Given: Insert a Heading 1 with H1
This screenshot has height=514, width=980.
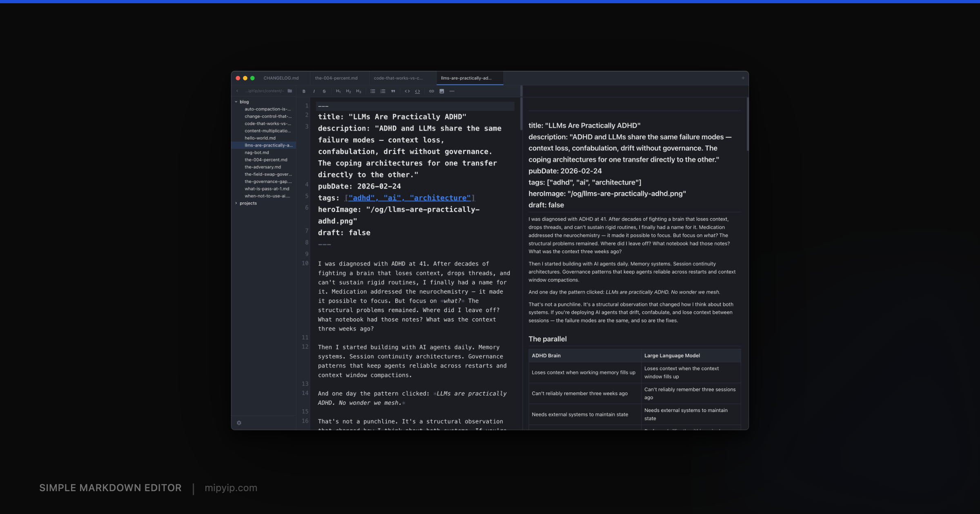Looking at the screenshot, I should [x=338, y=91].
